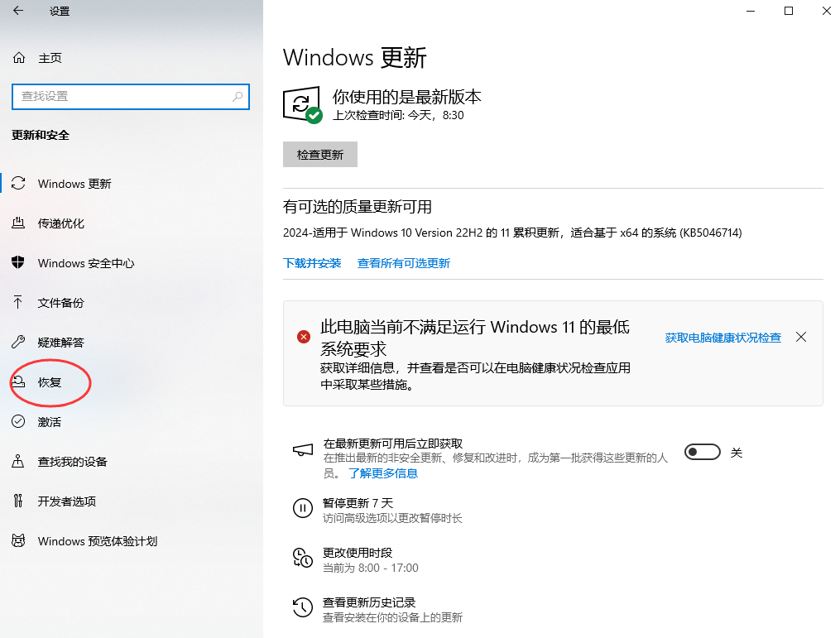Open the circled 恢复 option

(47, 382)
